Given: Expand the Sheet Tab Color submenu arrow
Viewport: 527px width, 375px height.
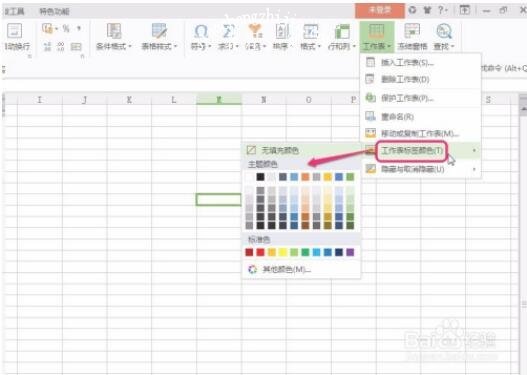Looking at the screenshot, I should coord(474,150).
